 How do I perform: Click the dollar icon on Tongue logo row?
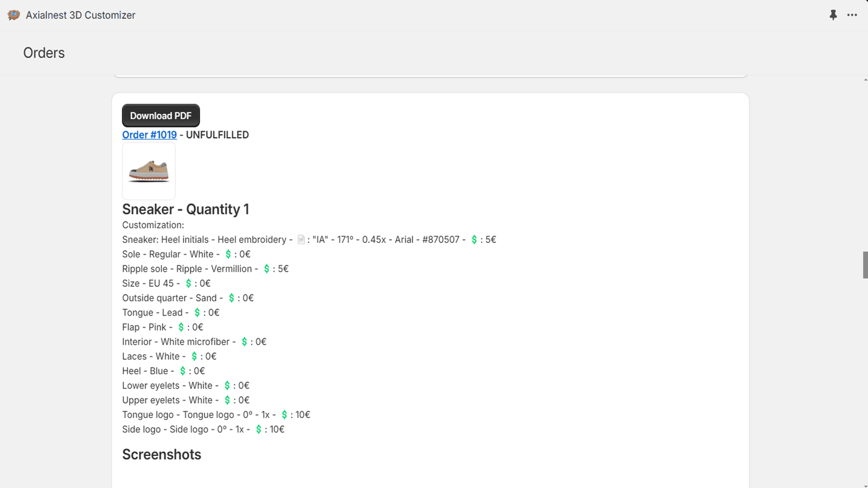[284, 415]
